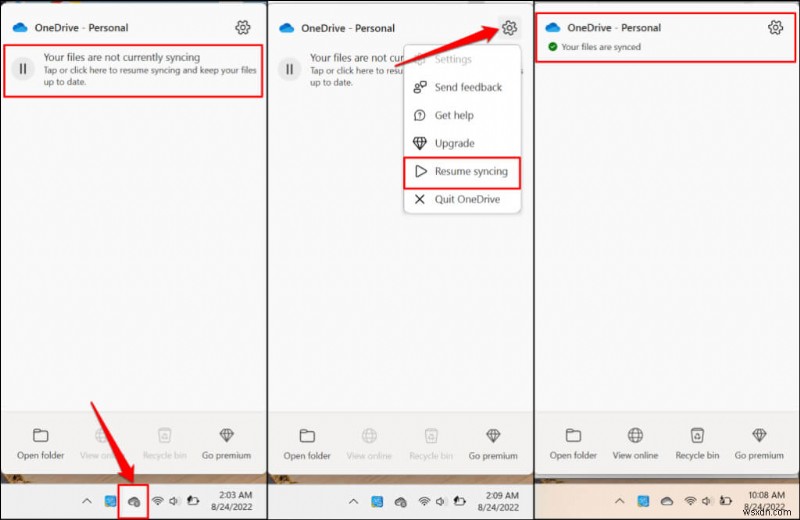
Task: Open the Wi-Fi tray icon beside 2:09 AM clock
Action: (424, 502)
